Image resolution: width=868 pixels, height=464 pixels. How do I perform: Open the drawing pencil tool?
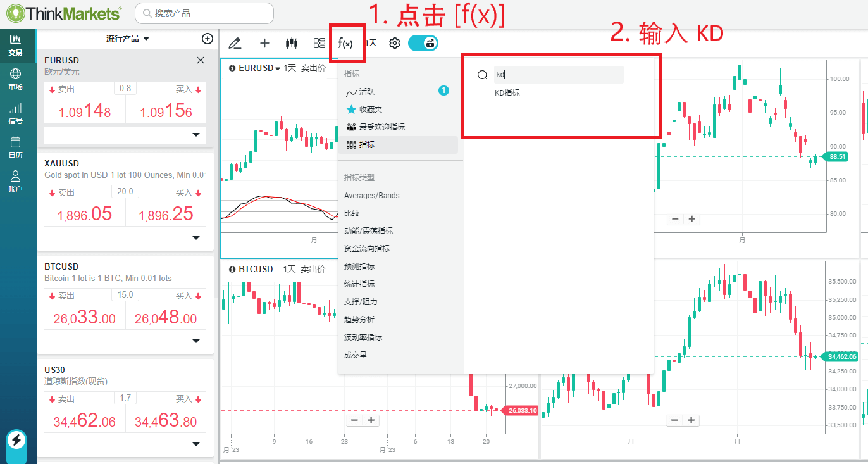(x=235, y=43)
